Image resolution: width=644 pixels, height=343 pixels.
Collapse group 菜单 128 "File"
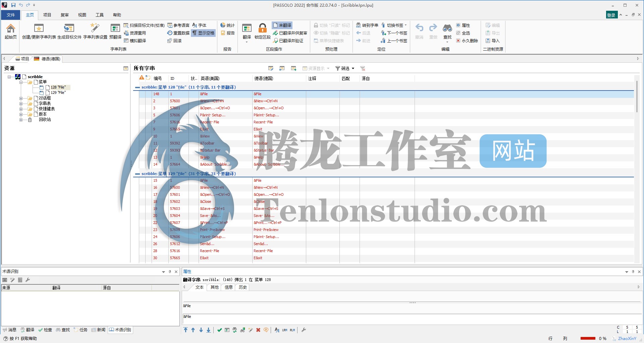click(x=137, y=87)
